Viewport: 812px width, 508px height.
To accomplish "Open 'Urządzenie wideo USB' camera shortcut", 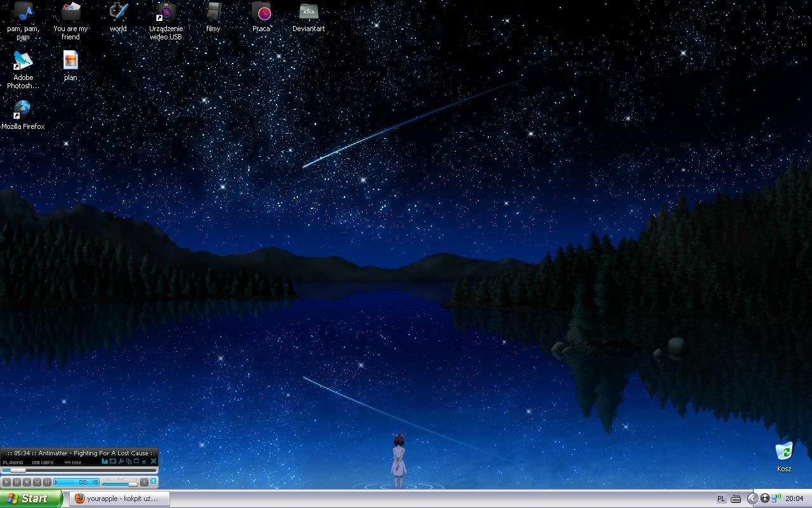I will pos(166,20).
